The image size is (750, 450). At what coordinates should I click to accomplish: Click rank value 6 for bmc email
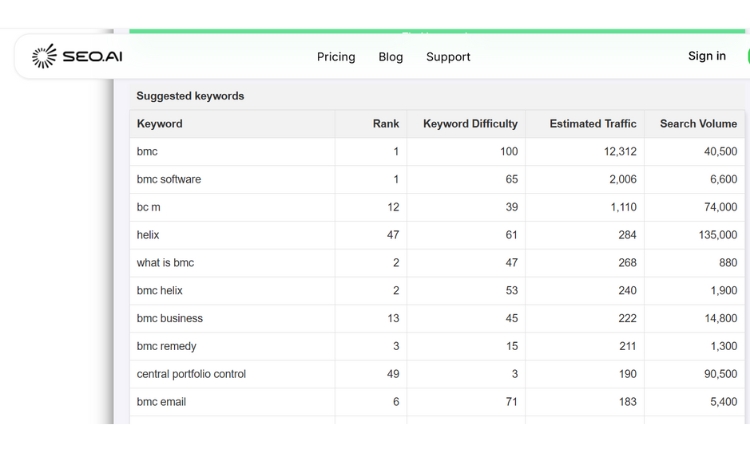[396, 402]
